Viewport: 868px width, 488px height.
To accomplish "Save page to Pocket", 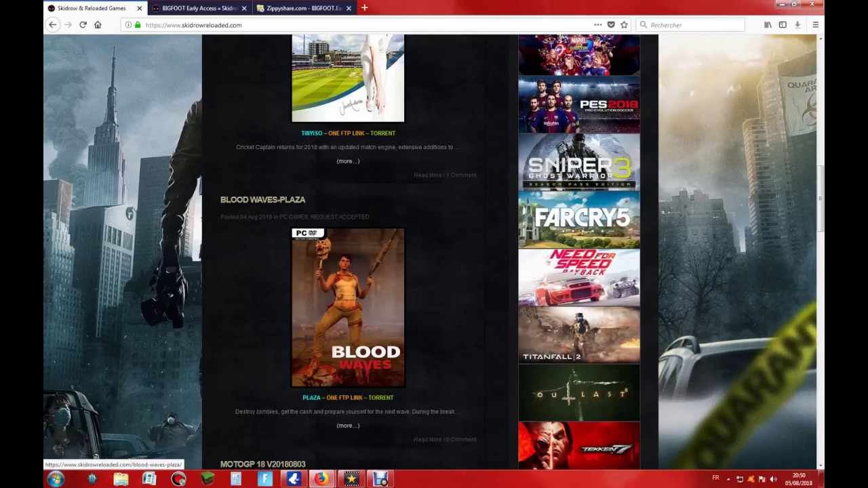I will click(x=611, y=25).
